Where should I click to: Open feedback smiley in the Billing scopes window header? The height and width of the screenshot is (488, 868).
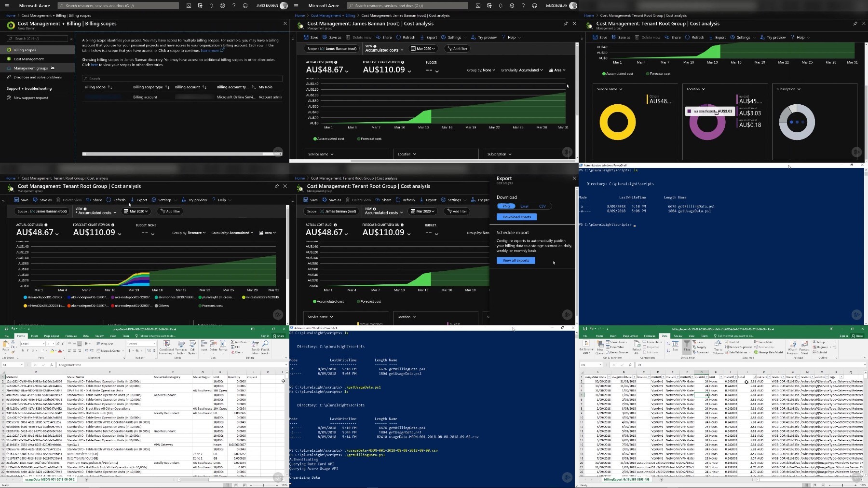click(245, 6)
